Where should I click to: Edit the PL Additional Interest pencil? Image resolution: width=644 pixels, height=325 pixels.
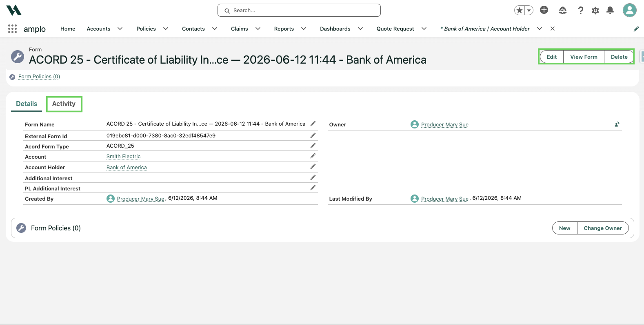coord(313,188)
